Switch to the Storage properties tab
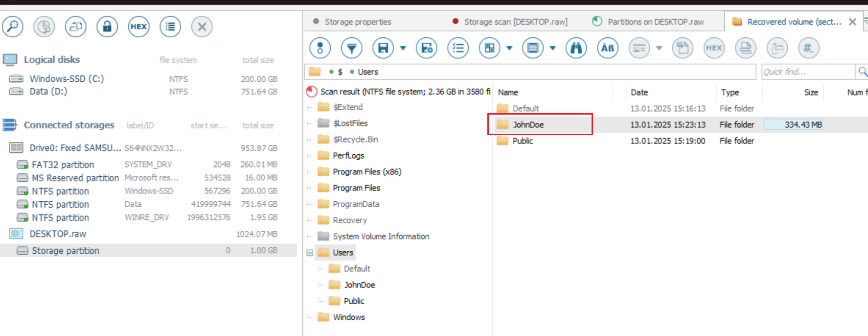 (x=358, y=22)
